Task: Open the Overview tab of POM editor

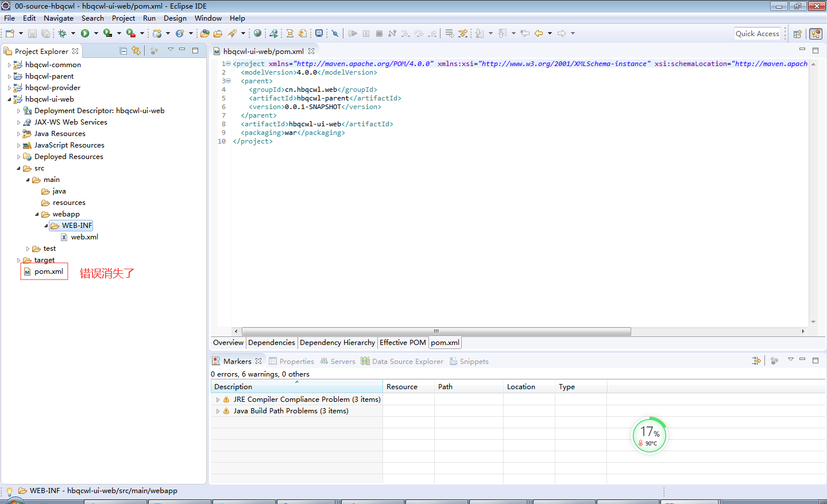Action: pyautogui.click(x=228, y=343)
